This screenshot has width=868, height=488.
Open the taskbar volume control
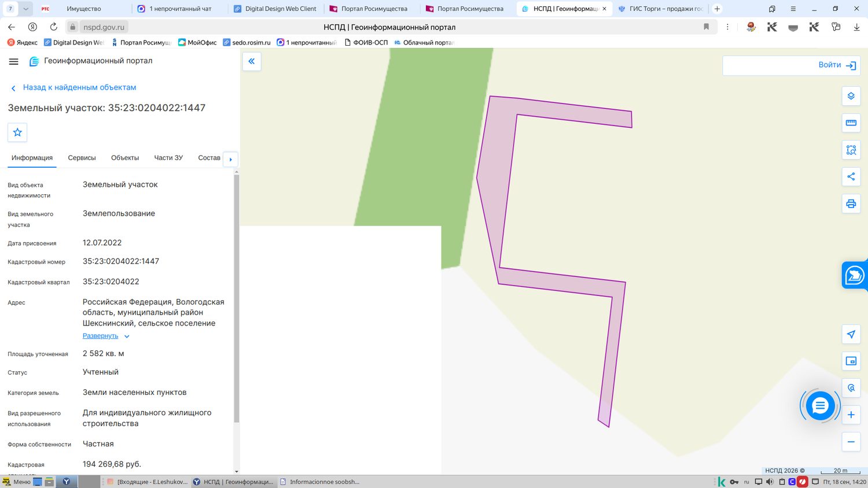click(x=770, y=482)
